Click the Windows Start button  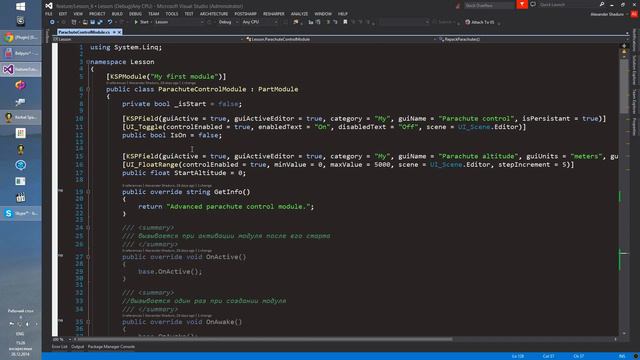(x=20, y=7)
